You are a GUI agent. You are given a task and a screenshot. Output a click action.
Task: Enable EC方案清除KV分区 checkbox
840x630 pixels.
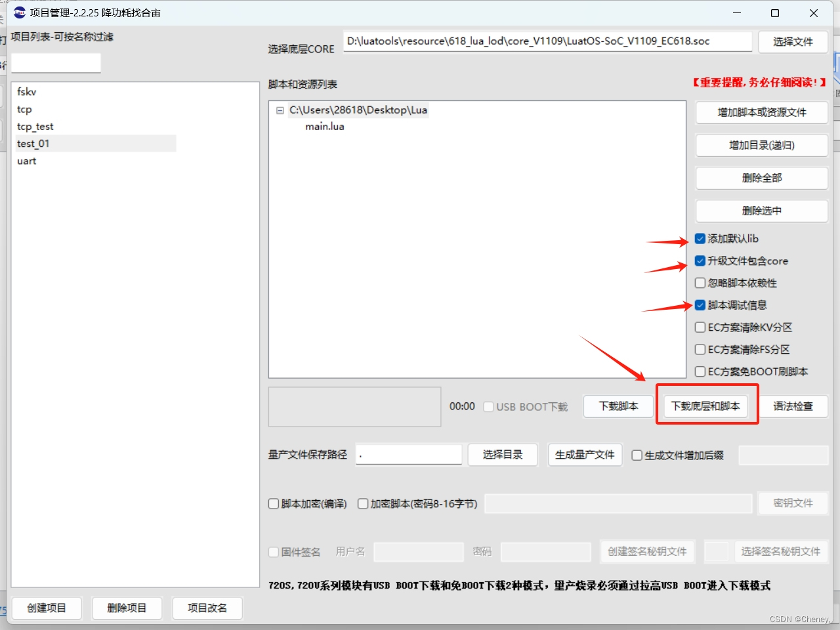coord(700,327)
